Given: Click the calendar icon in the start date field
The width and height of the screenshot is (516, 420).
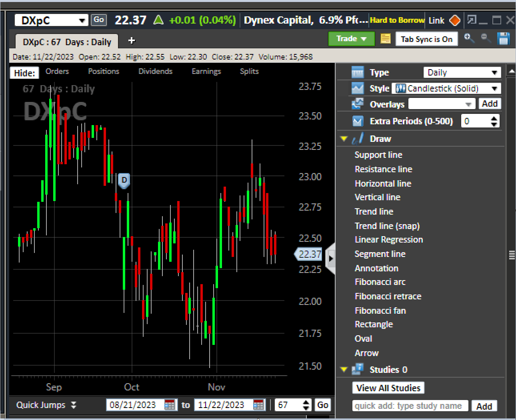Looking at the screenshot, I should [x=170, y=405].
